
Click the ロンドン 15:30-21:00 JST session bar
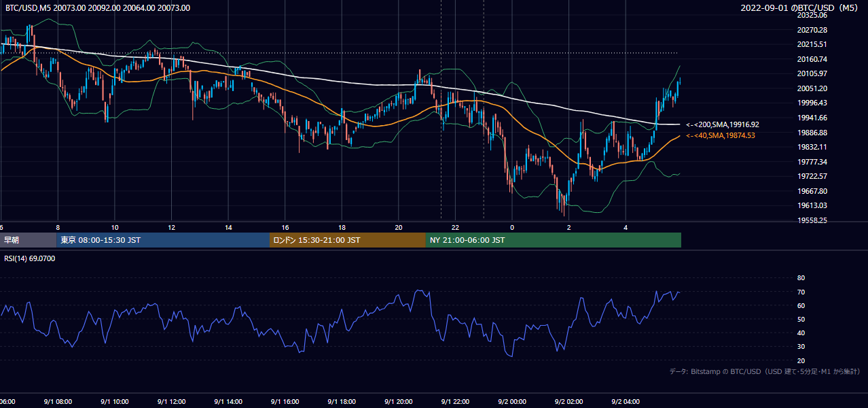pyautogui.click(x=348, y=240)
